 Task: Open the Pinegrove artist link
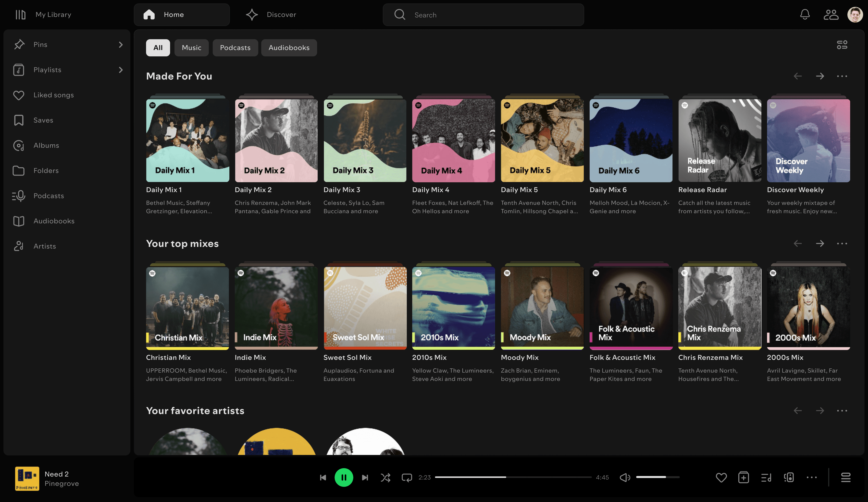coord(62,483)
